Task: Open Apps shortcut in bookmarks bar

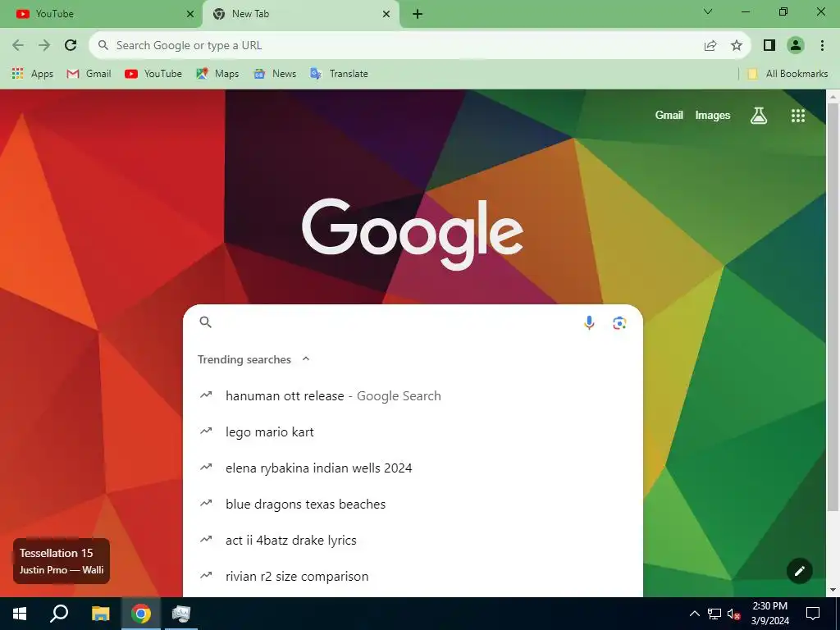Action: (x=33, y=74)
